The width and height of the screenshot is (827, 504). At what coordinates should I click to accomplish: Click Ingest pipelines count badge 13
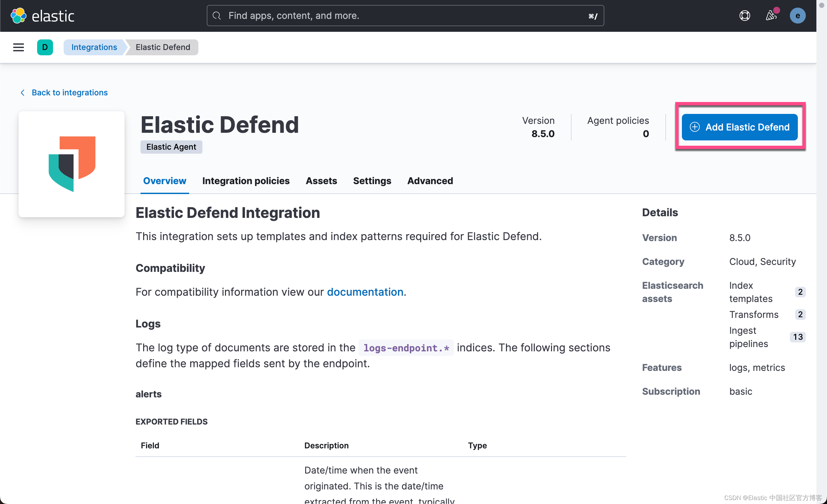click(798, 337)
